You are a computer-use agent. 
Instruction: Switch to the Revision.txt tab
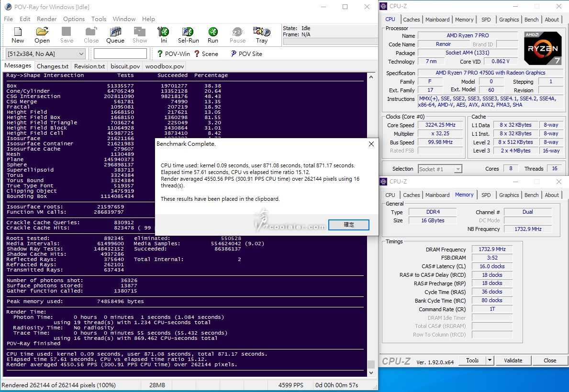[x=89, y=66]
